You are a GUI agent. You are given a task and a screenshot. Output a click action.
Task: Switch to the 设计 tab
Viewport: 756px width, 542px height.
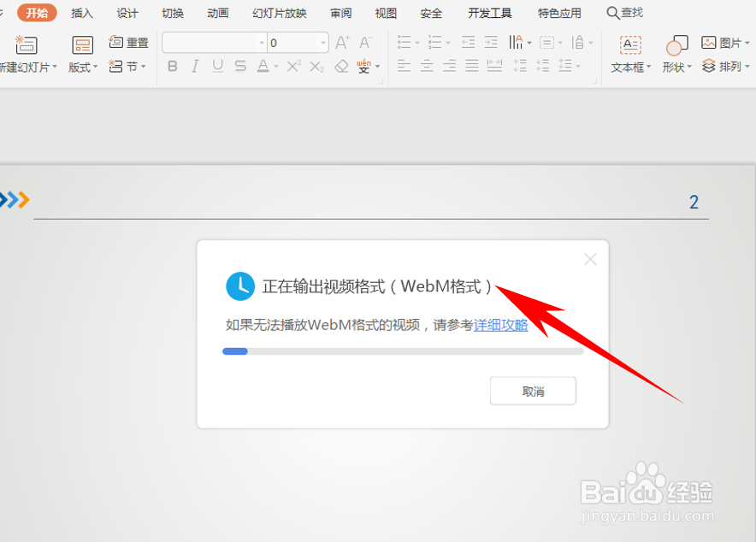tap(127, 13)
